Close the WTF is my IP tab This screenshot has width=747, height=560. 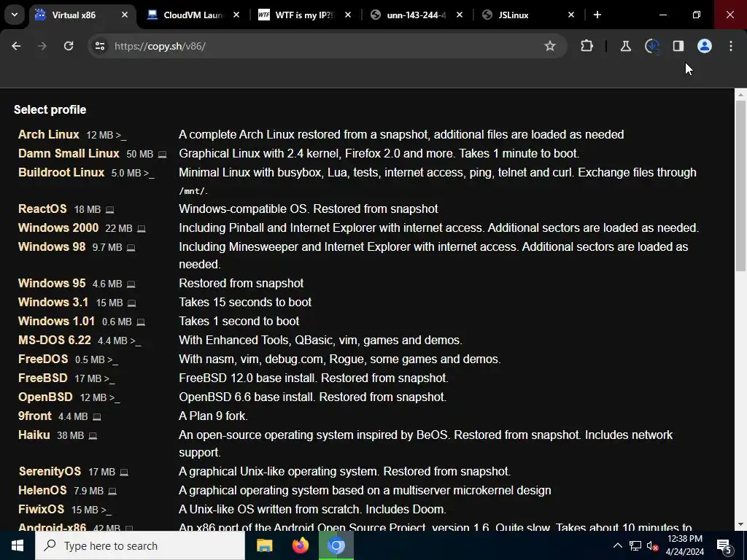point(348,15)
